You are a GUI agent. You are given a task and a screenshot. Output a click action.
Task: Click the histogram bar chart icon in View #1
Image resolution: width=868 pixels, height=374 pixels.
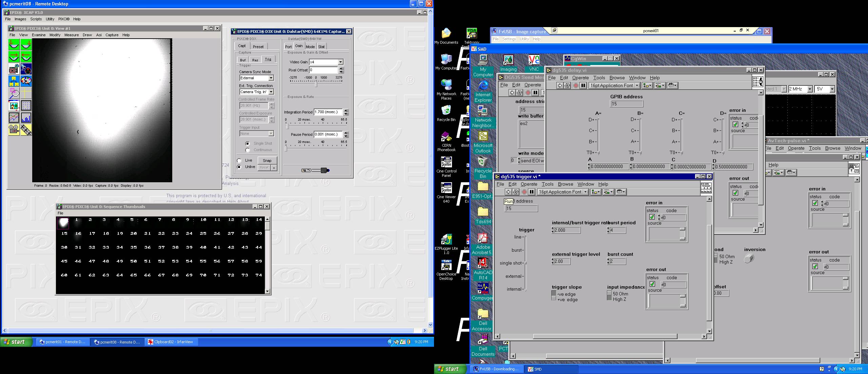click(x=26, y=118)
